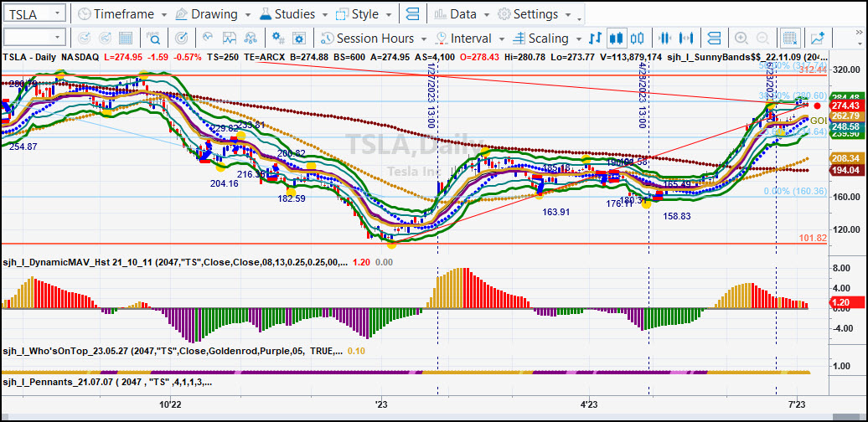
Task: Click the 101.82 red support line label
Action: [813, 239]
